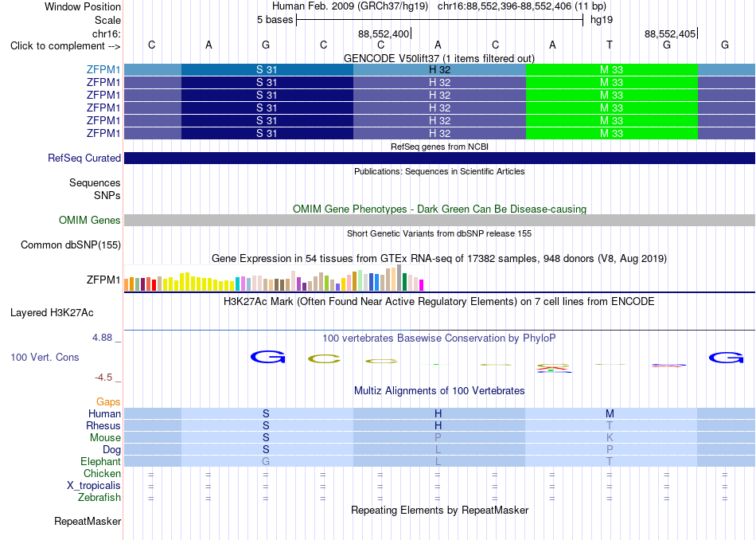Click the RepeatMasker track label
Viewport: 756px width, 540px height.
click(x=88, y=521)
